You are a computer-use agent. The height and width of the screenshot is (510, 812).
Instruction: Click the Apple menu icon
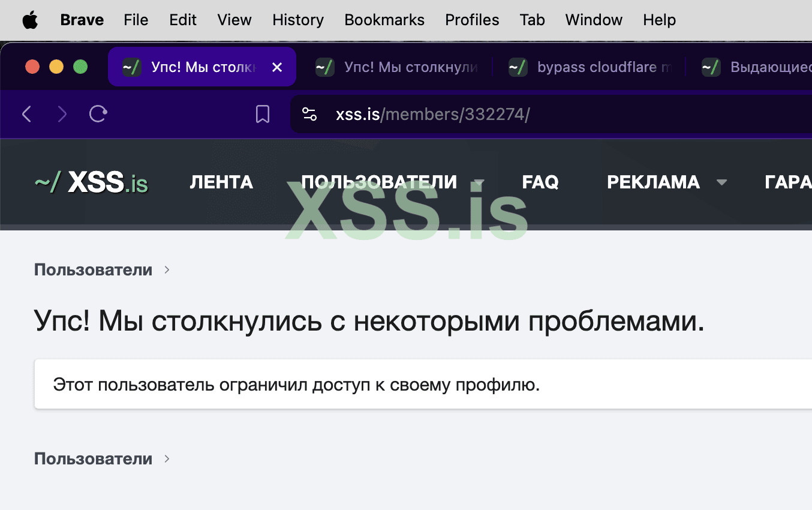[30, 20]
